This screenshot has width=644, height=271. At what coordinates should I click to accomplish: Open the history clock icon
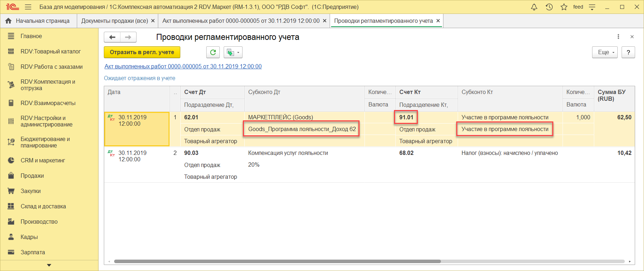(x=549, y=7)
